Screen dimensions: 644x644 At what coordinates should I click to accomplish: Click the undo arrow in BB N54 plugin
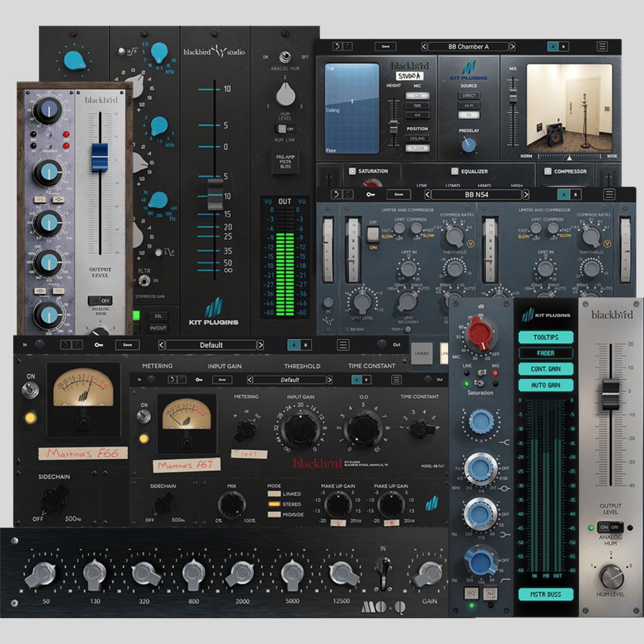(x=337, y=194)
